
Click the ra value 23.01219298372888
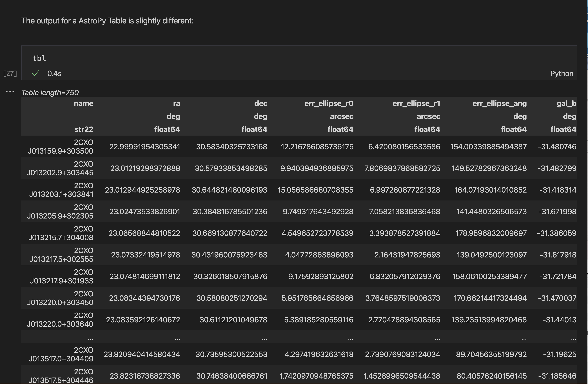145,168
